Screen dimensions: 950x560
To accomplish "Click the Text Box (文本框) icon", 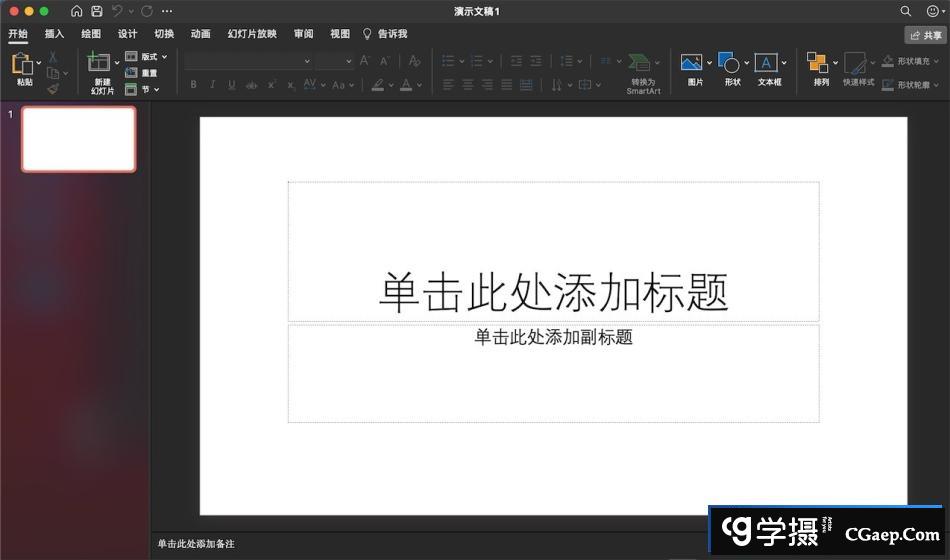I will (765, 64).
